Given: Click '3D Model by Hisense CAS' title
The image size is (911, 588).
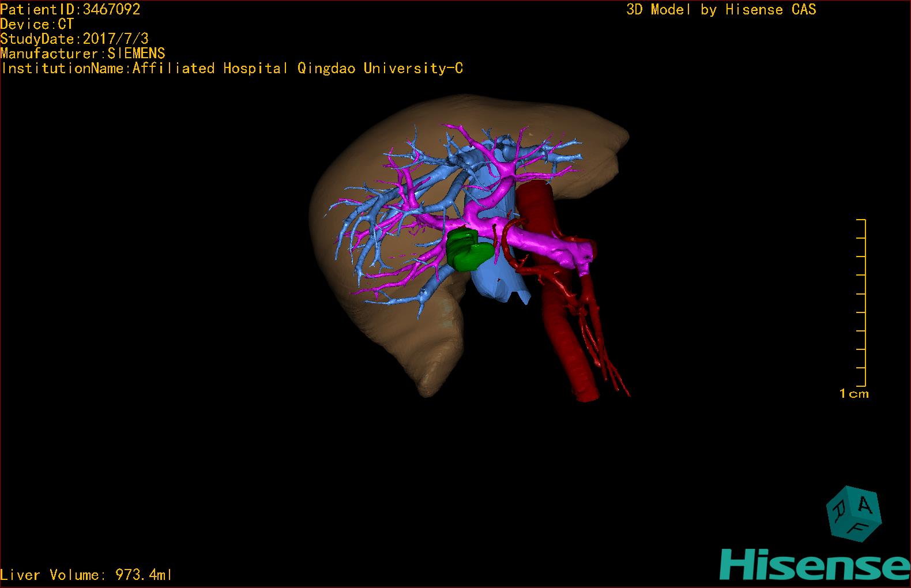Looking at the screenshot, I should point(721,10).
